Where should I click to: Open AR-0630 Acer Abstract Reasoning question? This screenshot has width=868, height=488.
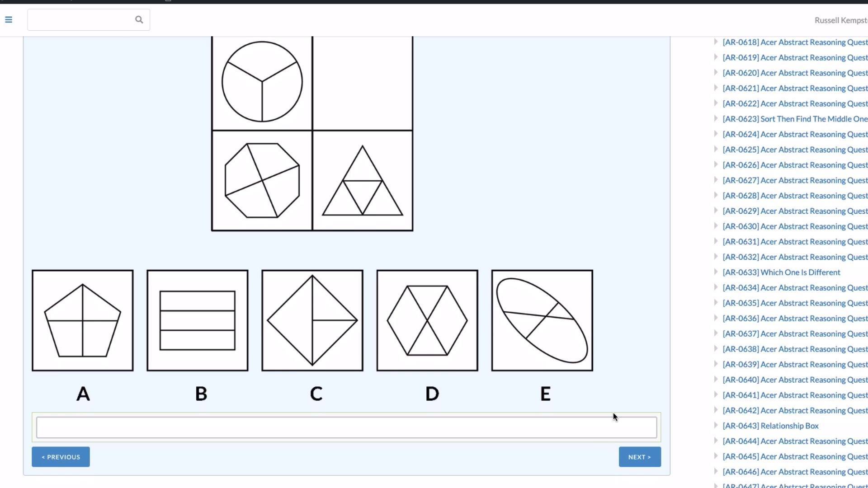(x=795, y=226)
